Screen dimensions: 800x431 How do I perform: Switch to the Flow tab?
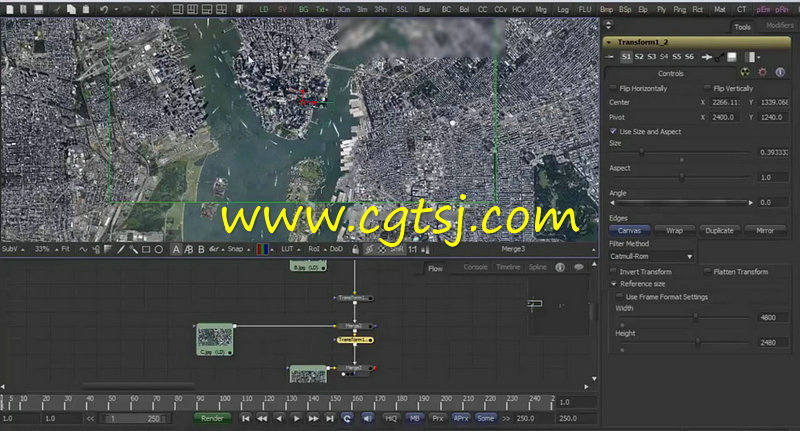click(435, 268)
